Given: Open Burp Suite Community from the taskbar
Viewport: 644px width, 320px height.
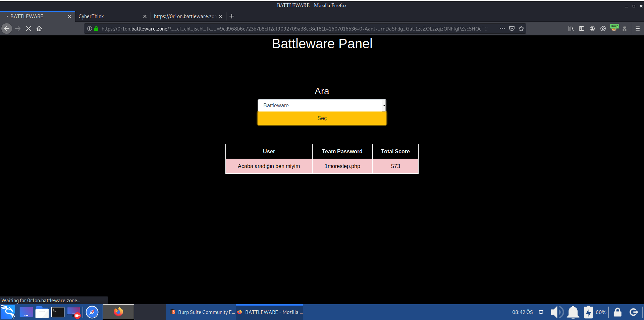Looking at the screenshot, I should coord(202,312).
